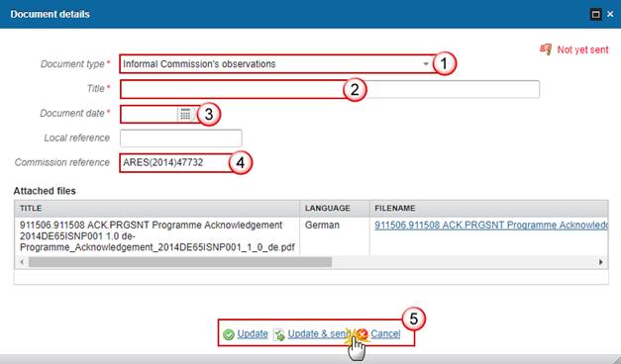Click the Update link
Image resolution: width=621 pixels, height=364 pixels.
tap(253, 333)
